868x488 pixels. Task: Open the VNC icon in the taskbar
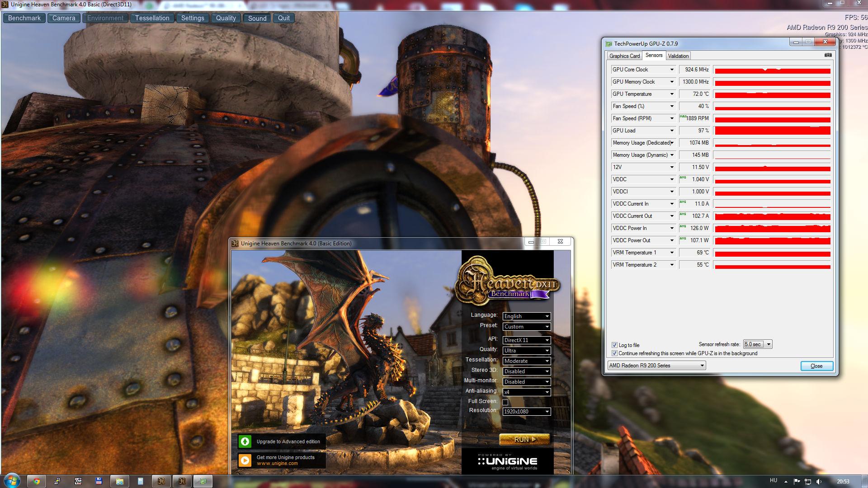(78, 481)
